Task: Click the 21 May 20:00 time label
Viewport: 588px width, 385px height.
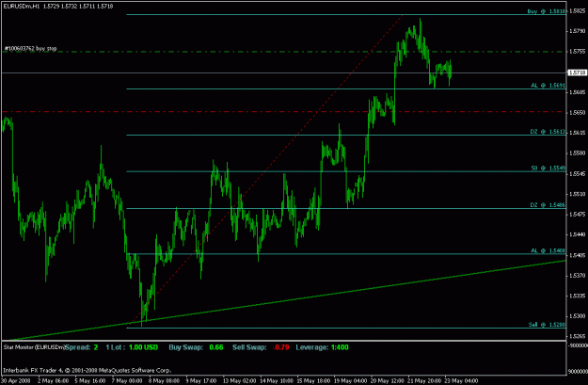Action: coord(425,380)
